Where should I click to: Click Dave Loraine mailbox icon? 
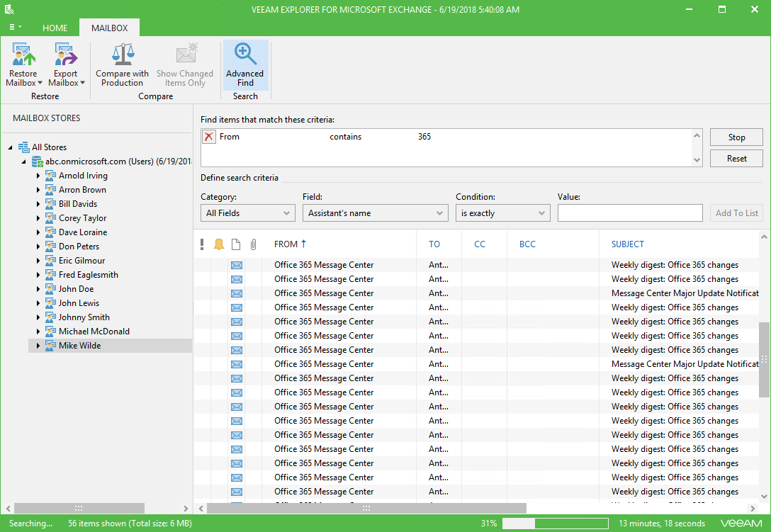pyautogui.click(x=50, y=232)
